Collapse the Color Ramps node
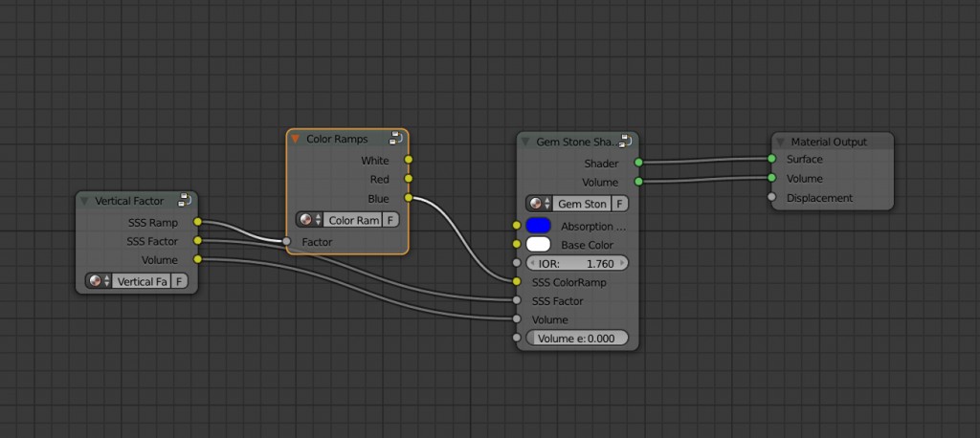Viewport: 980px width, 438px height. click(296, 140)
